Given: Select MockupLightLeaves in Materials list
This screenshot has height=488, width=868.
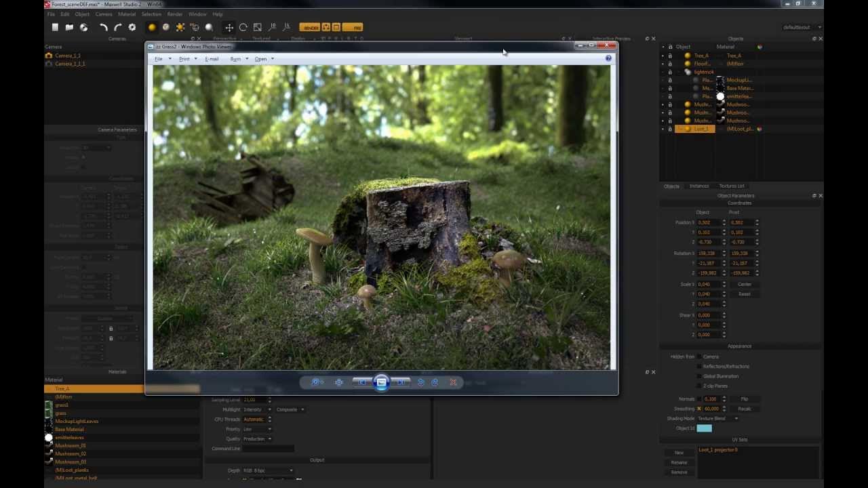Looking at the screenshot, I should click(77, 421).
